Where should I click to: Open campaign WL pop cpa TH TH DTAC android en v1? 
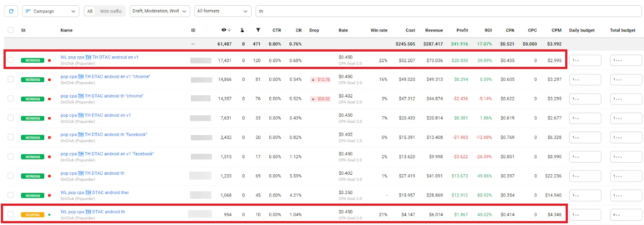(99, 57)
